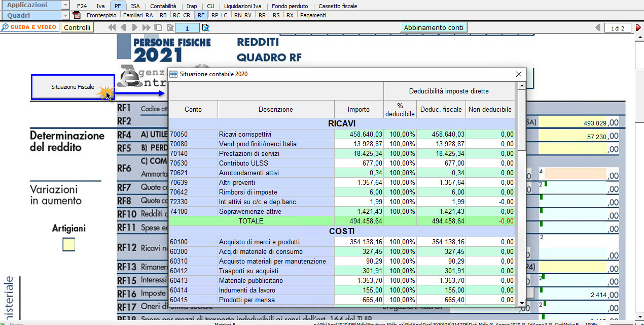
Task: Click the 'Deduc. fiscale' column header
Action: (441, 109)
